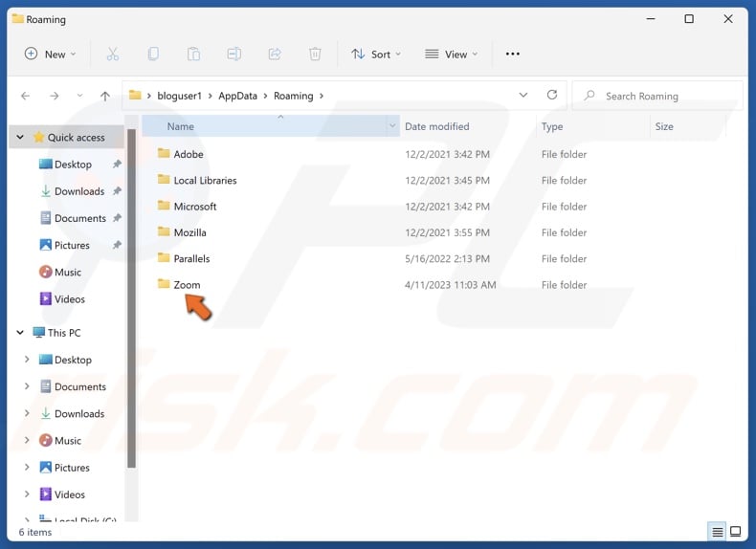Click the navigation pane scrollbar

point(131,298)
